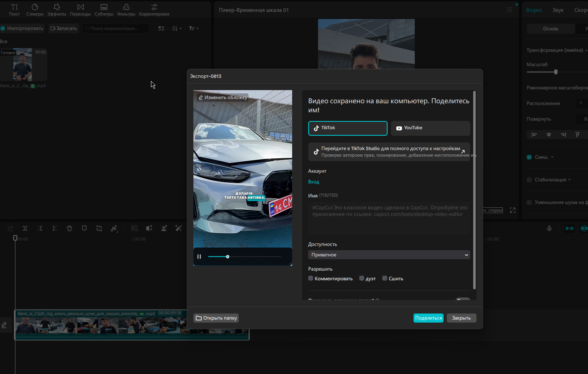
Task: Tick the Сшить checkbox
Action: coord(385,279)
